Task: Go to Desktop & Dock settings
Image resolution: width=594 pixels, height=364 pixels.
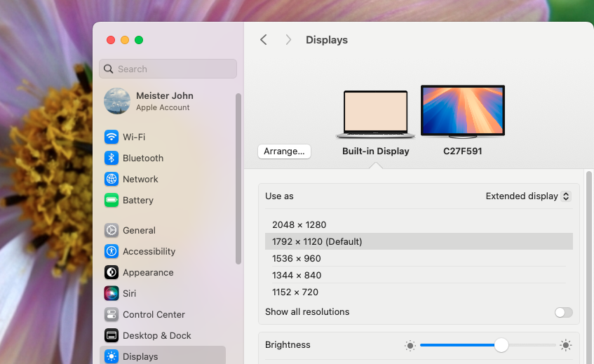Action: click(x=156, y=335)
